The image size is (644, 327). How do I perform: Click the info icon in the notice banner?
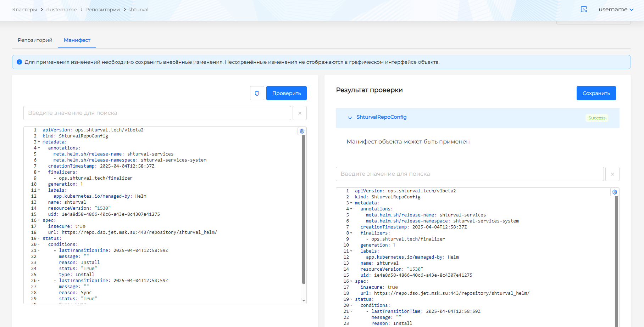point(20,62)
